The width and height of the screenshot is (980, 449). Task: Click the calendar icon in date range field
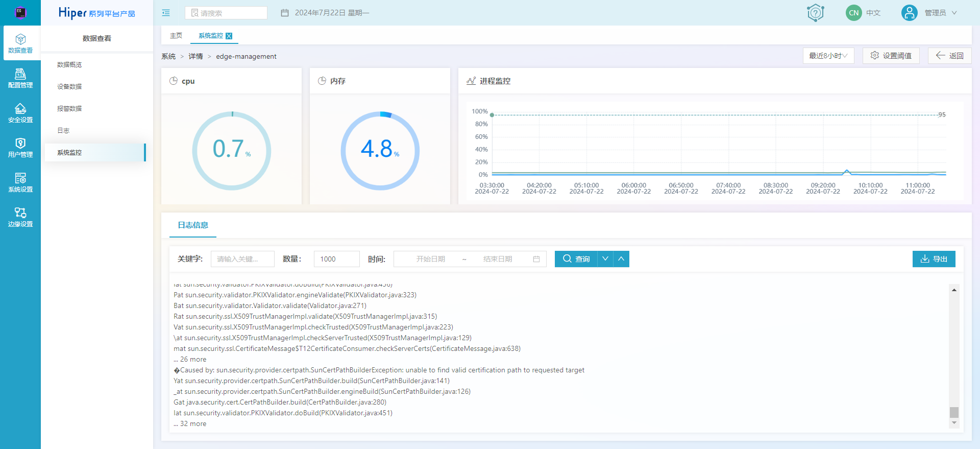536,259
